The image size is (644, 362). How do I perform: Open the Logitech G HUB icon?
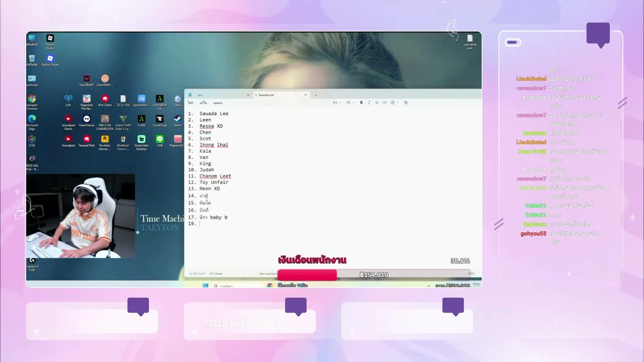click(32, 264)
